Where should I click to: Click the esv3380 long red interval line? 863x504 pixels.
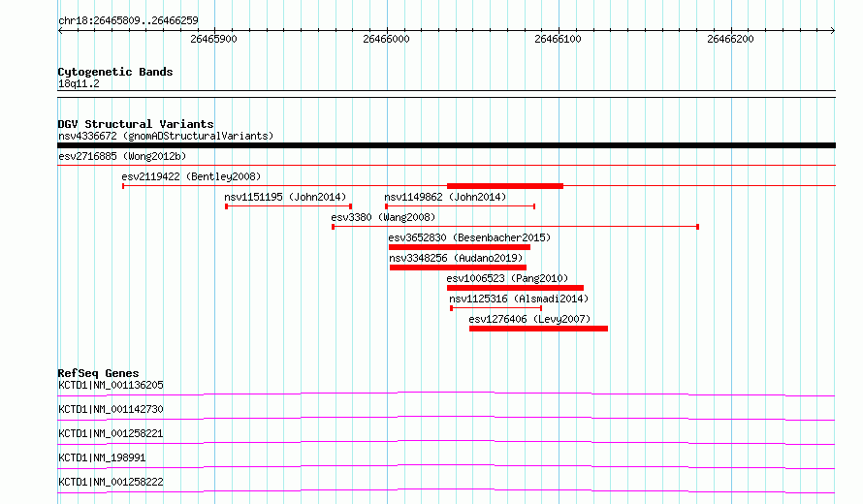click(x=515, y=227)
